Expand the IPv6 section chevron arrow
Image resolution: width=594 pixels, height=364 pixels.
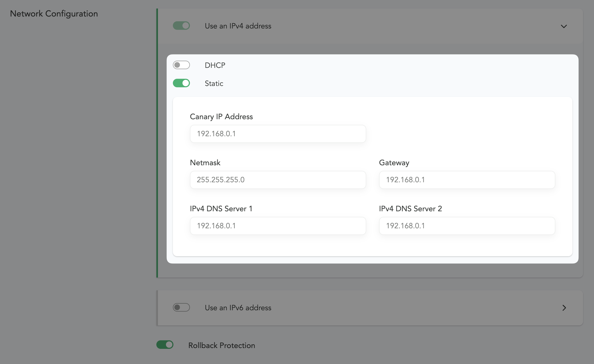click(564, 308)
